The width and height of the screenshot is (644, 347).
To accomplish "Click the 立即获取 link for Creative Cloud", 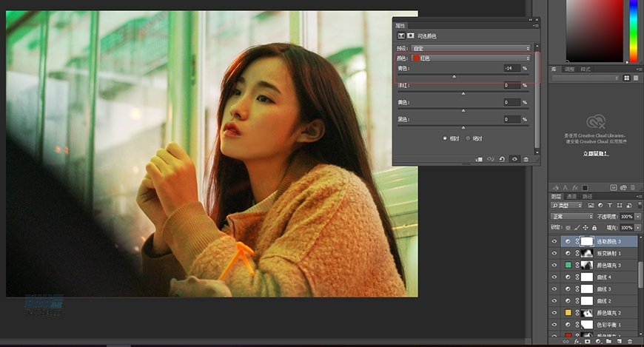I will pos(596,153).
